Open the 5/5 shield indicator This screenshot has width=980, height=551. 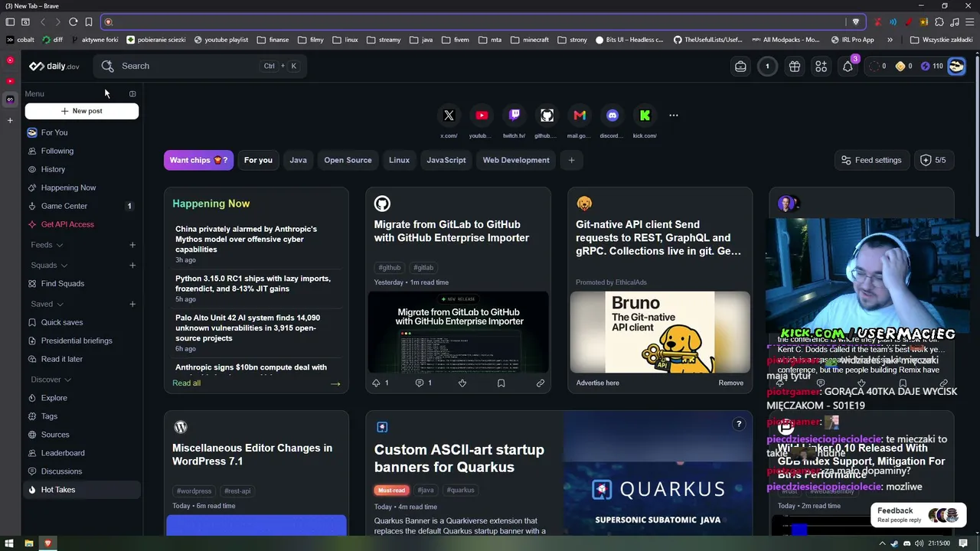[x=933, y=160]
